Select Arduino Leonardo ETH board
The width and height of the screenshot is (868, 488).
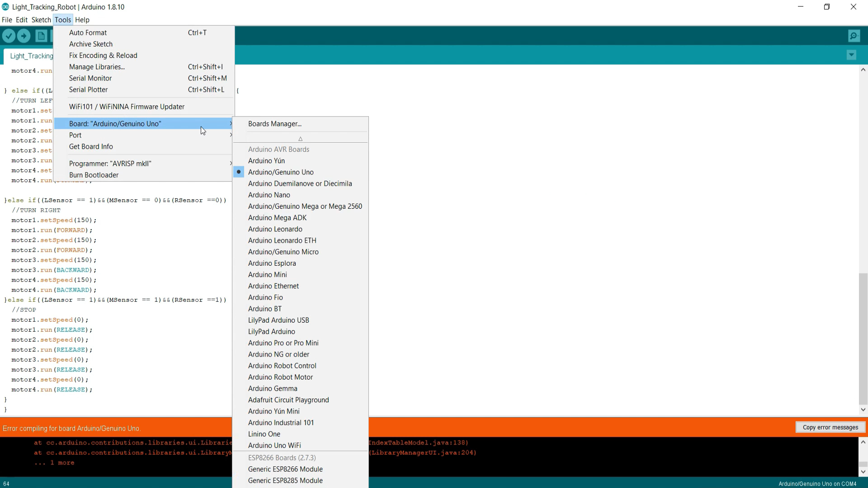300,240
